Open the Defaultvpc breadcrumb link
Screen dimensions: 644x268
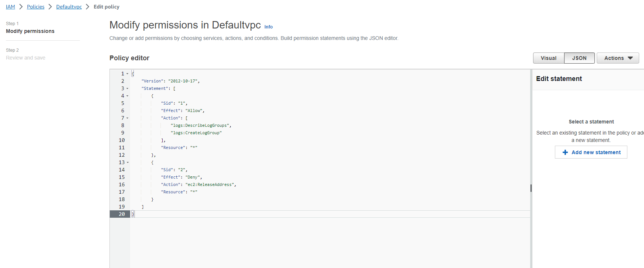click(69, 7)
